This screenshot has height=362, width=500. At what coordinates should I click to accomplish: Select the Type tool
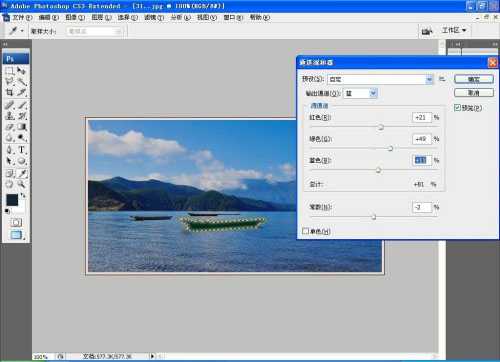click(21, 150)
